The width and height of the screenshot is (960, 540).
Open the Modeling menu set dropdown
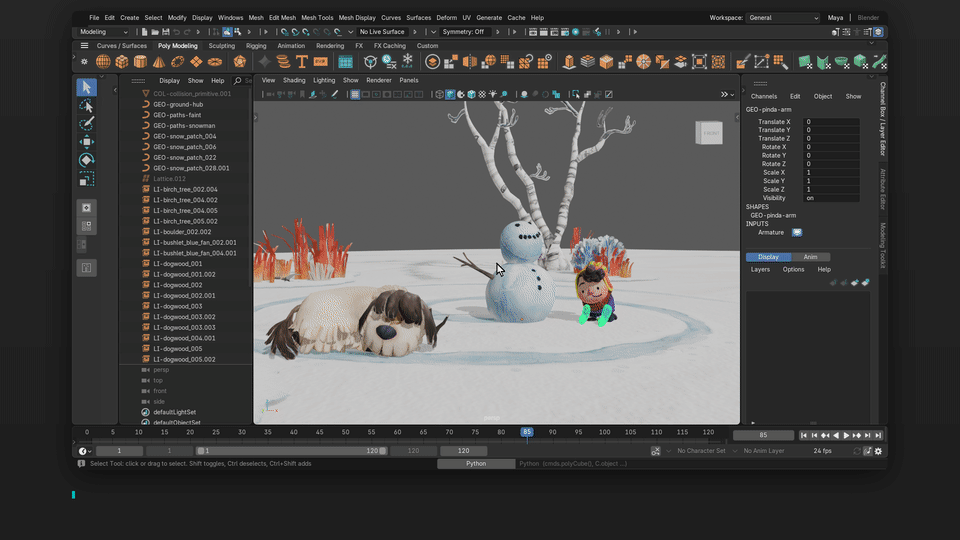click(103, 32)
